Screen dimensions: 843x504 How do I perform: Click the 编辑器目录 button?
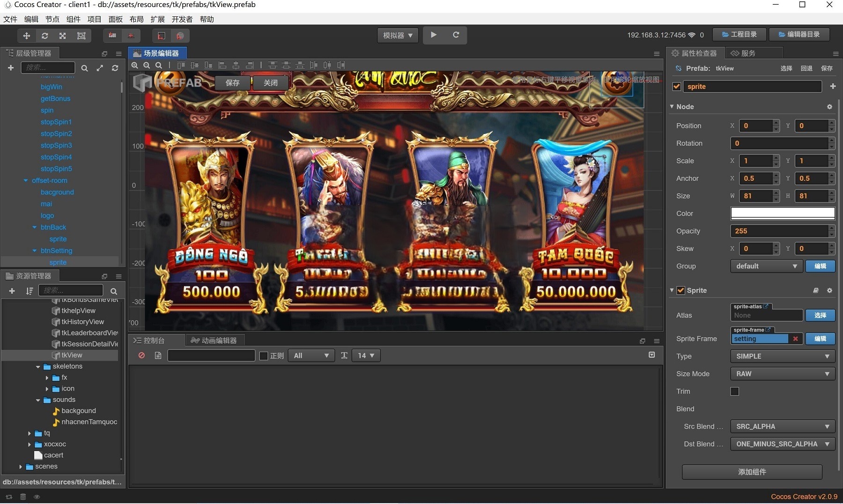point(799,35)
